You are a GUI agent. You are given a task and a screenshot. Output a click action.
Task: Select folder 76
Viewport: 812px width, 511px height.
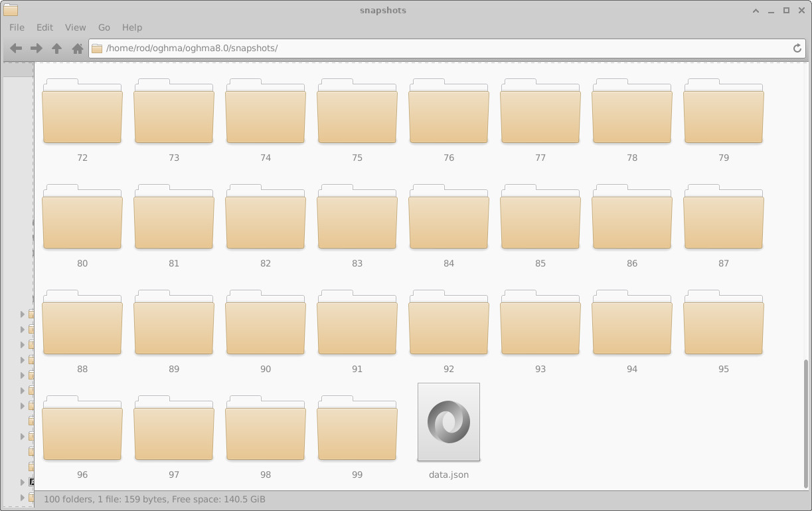pos(449,120)
